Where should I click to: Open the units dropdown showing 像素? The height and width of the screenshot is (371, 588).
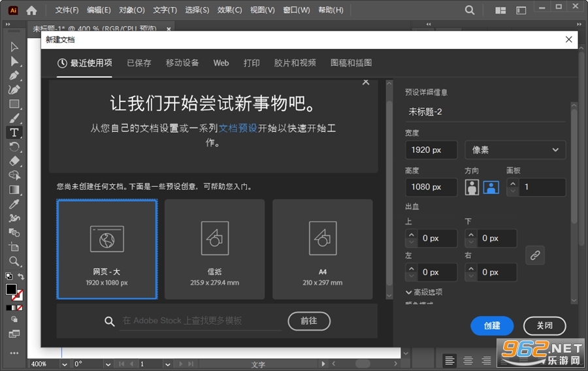click(515, 150)
